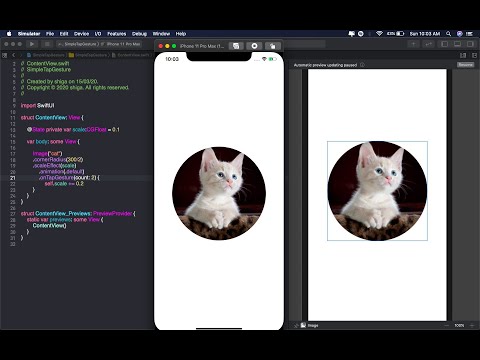The height and width of the screenshot is (360, 480).
Task: Click the info icon next to preview paused message
Action: point(362,65)
